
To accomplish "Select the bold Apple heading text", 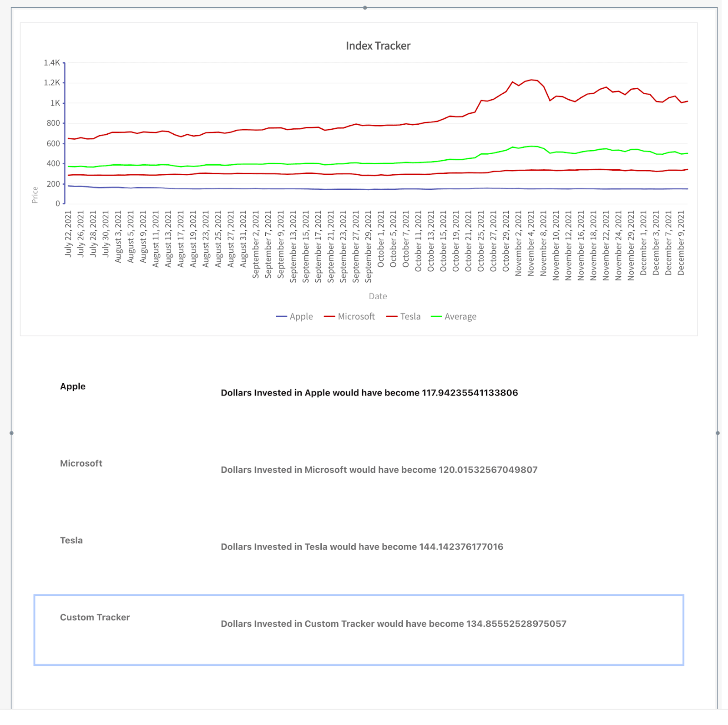I will pos(73,386).
